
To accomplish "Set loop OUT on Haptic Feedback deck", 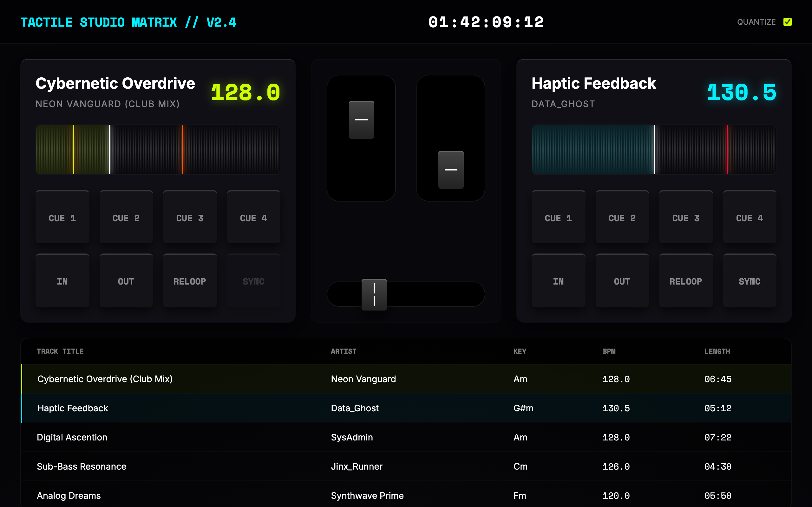I will pos(622,281).
